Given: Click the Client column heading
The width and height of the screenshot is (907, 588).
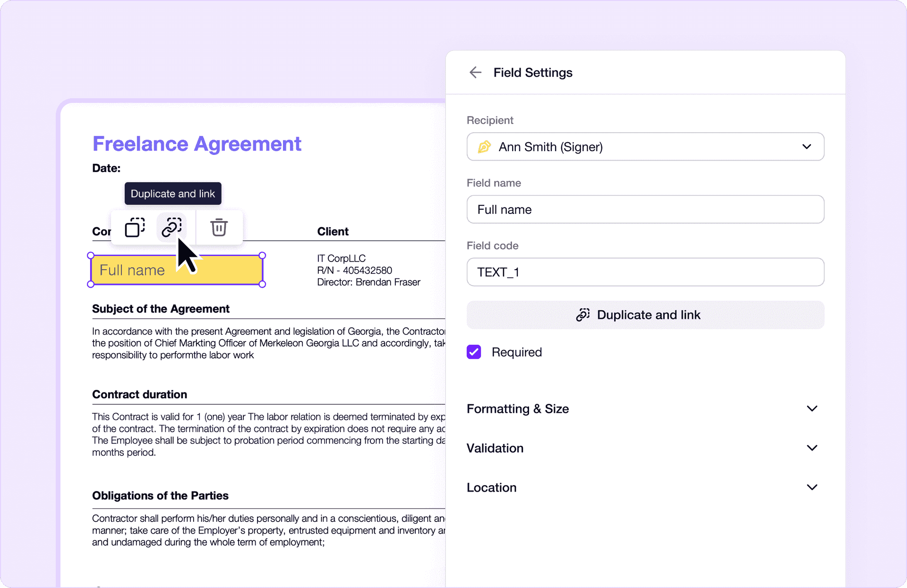Looking at the screenshot, I should pyautogui.click(x=333, y=231).
